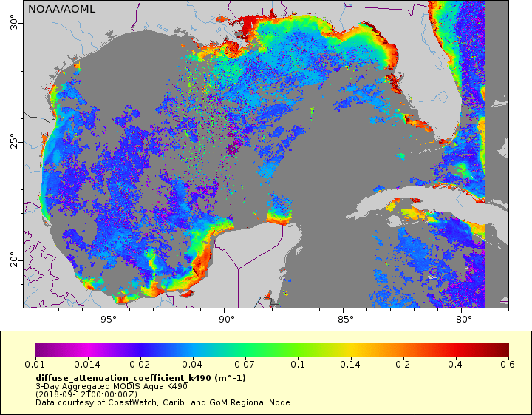Image resolution: width=532 pixels, height=415 pixels.
Task: Click the 0.014 colorbar value
Action: coord(87,365)
